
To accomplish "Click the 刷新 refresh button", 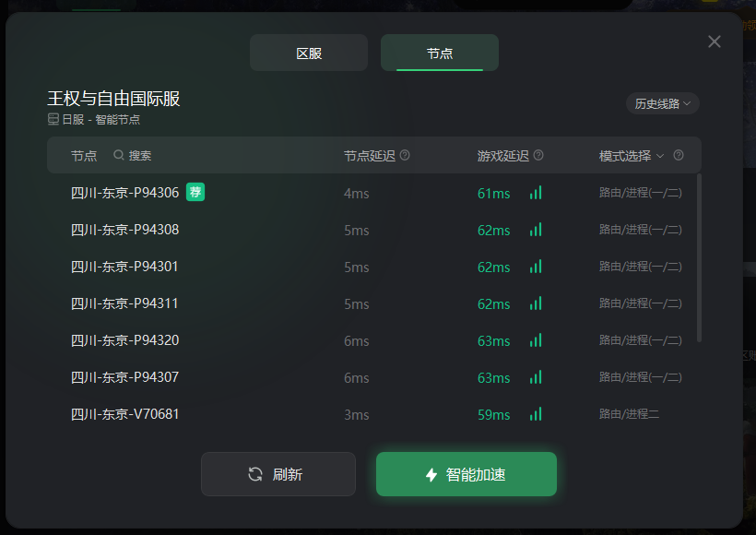I will pyautogui.click(x=278, y=474).
